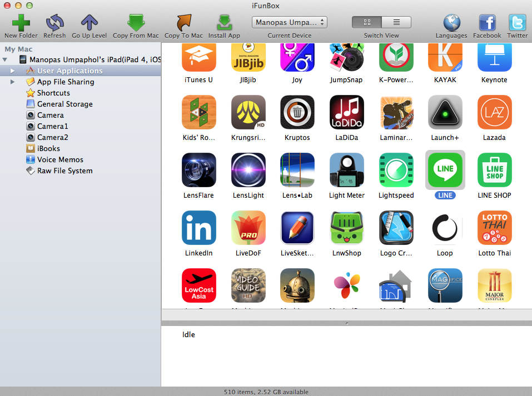Open the Twitter toolbar icon
This screenshot has height=396, width=532.
(517, 23)
